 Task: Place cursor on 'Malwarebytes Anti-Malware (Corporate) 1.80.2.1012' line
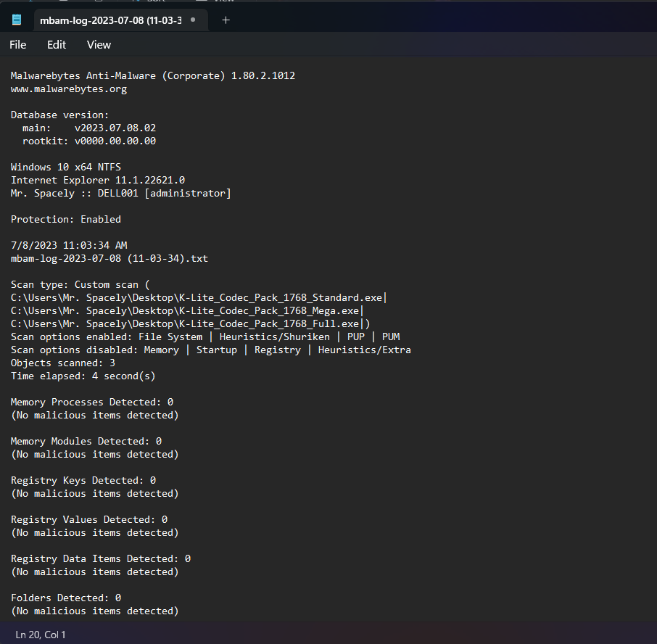tap(153, 76)
